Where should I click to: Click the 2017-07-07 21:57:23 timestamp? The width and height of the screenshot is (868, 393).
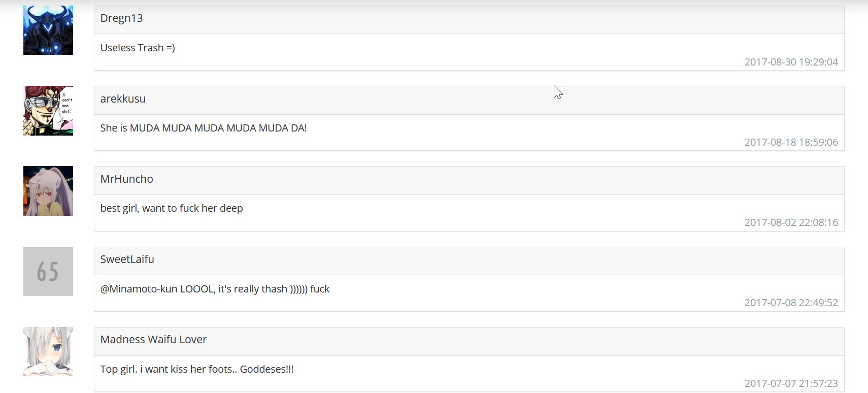(x=791, y=383)
